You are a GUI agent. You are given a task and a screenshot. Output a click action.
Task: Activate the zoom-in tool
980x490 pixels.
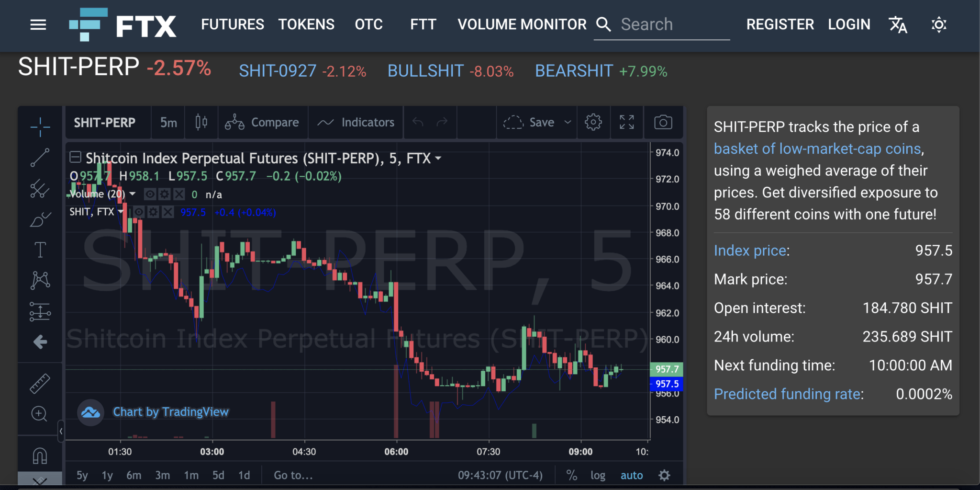(39, 414)
